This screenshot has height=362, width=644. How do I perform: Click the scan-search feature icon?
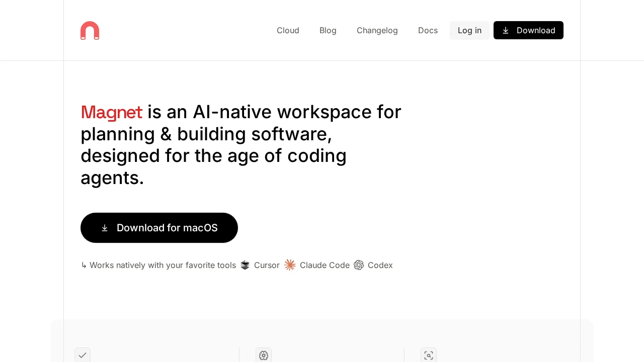(429, 355)
